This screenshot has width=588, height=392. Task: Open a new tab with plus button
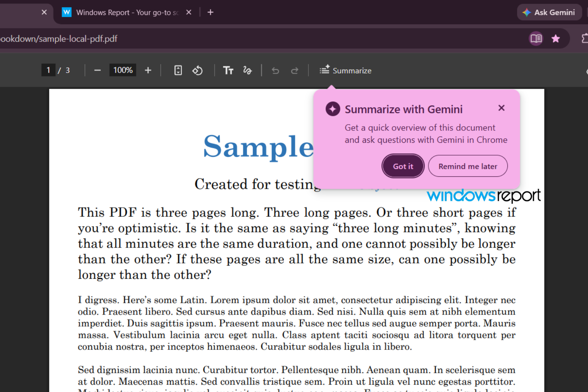(210, 12)
